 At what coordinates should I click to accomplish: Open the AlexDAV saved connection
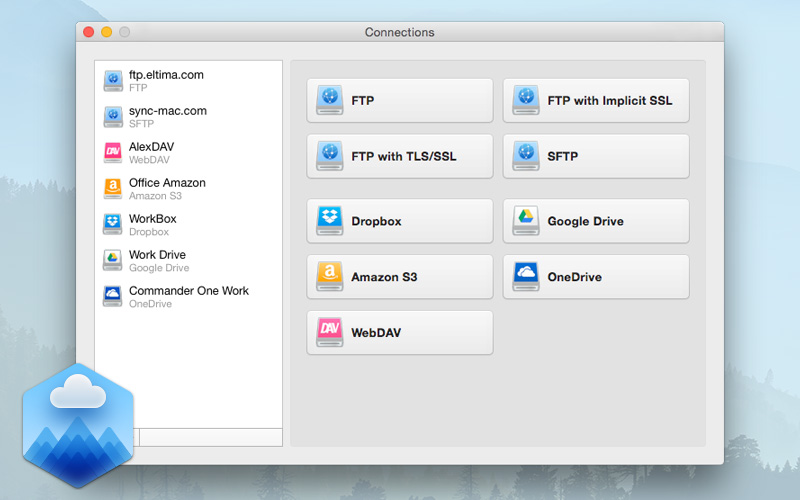pos(188,153)
